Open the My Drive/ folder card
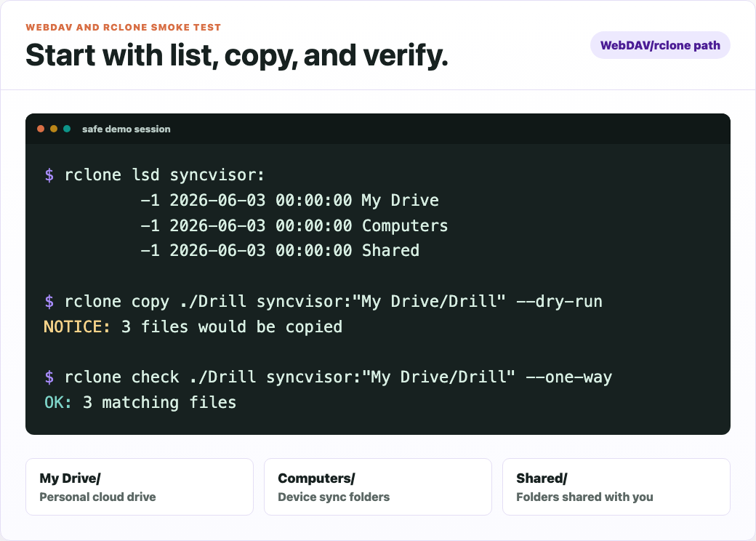The image size is (756, 541). [x=140, y=487]
